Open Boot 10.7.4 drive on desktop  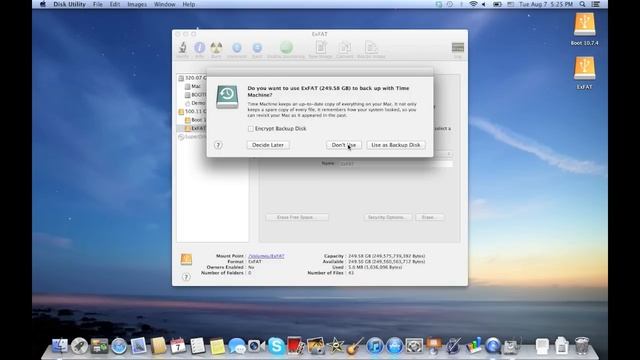[584, 25]
